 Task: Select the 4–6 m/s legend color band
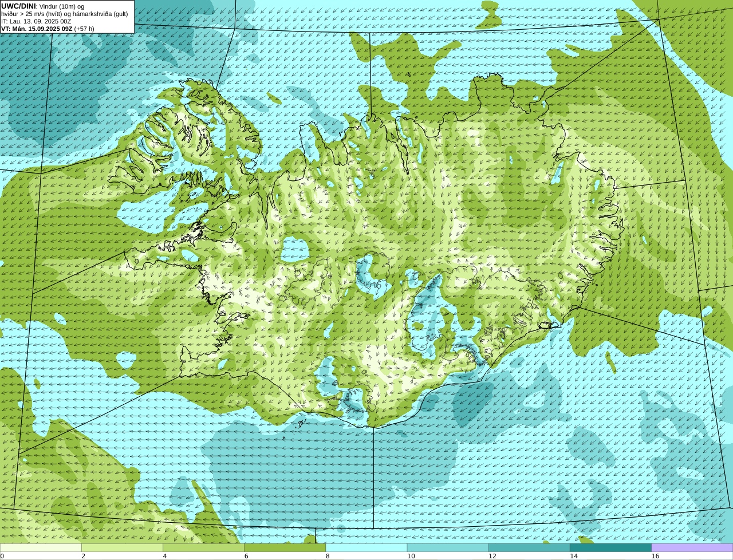tap(203, 547)
